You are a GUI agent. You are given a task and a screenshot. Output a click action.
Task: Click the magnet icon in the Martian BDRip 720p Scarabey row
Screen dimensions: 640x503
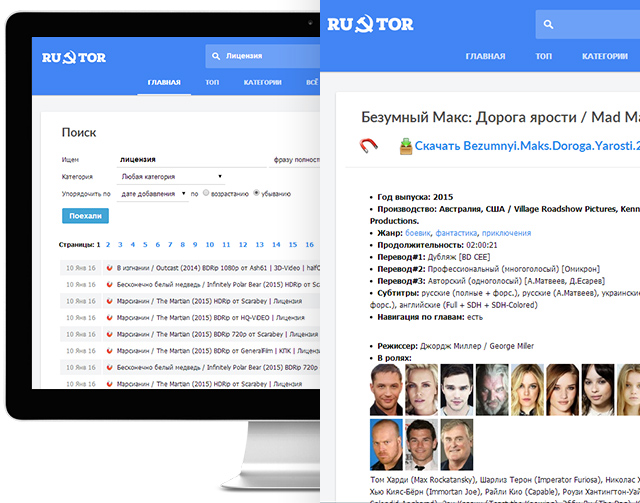pos(109,334)
